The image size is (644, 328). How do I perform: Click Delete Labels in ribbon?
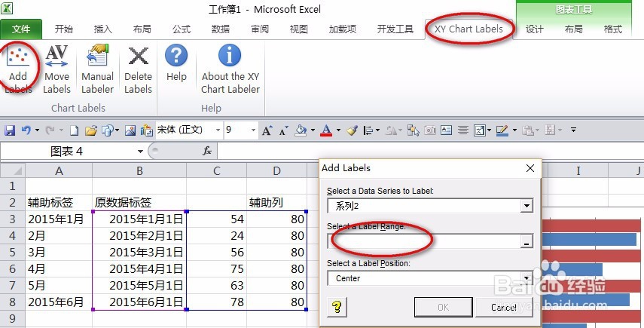click(138, 69)
